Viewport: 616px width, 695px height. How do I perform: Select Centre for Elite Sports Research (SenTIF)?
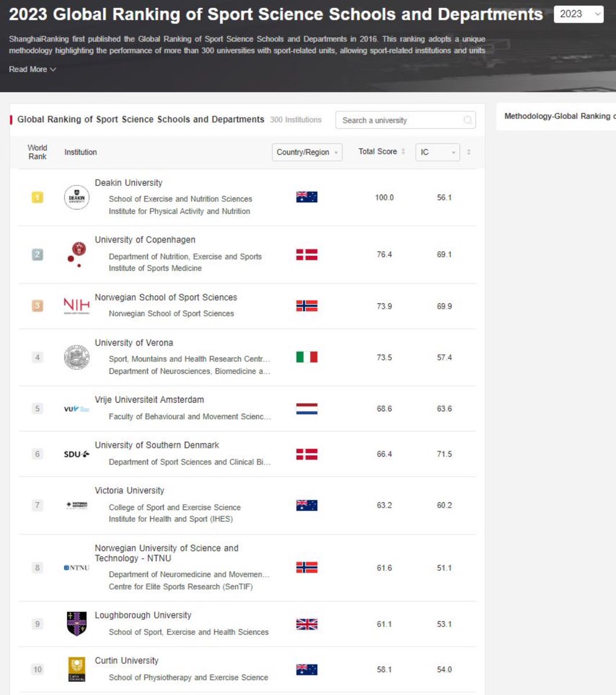coord(181,587)
